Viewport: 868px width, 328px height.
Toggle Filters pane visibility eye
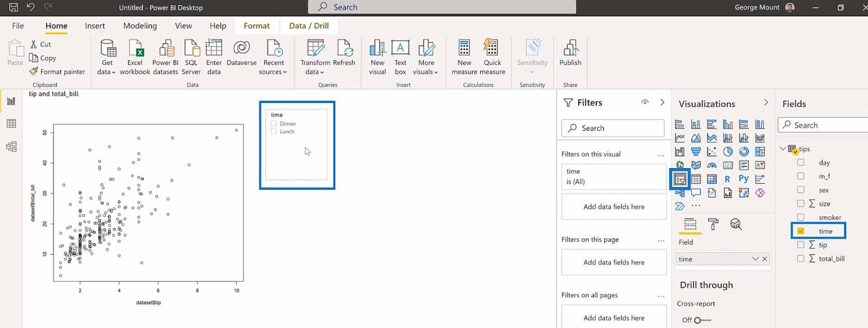645,102
